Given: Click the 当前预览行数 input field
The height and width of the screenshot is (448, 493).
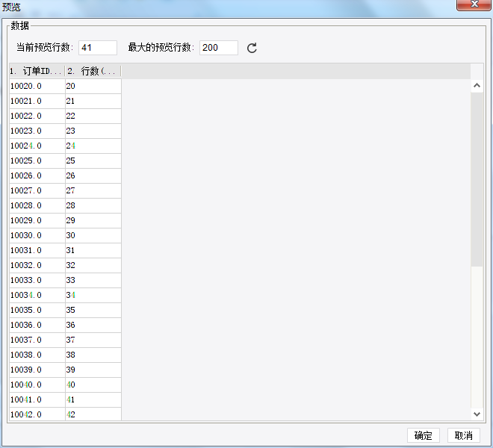Looking at the screenshot, I should (98, 48).
